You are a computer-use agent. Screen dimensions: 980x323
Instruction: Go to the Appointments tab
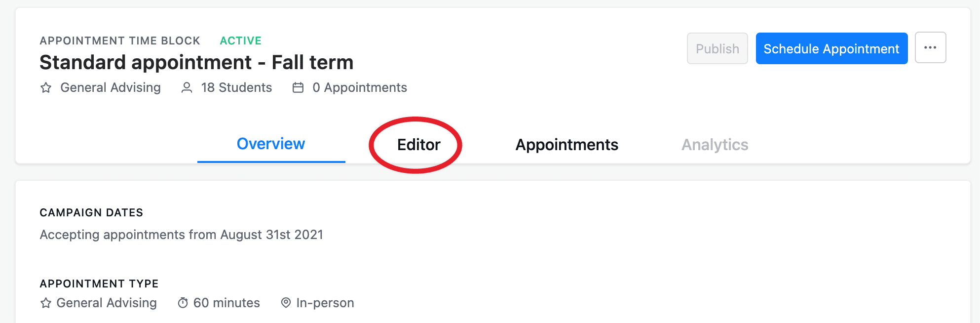coord(566,145)
